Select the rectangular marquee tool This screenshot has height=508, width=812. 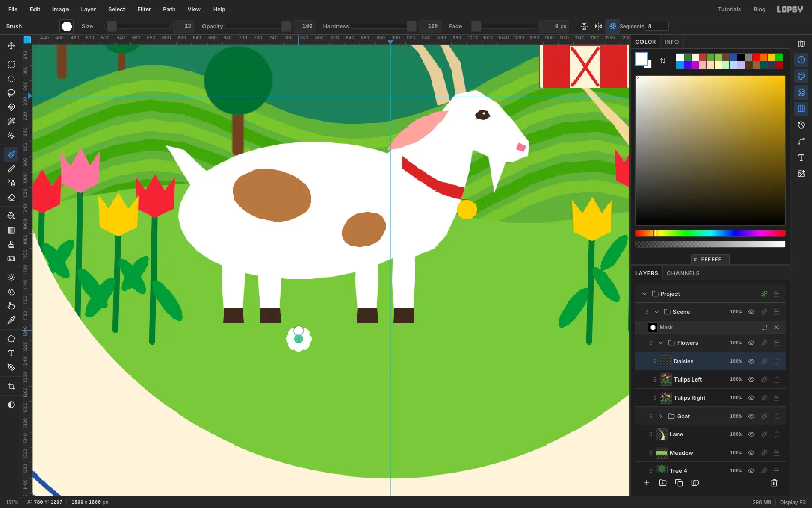(11, 65)
